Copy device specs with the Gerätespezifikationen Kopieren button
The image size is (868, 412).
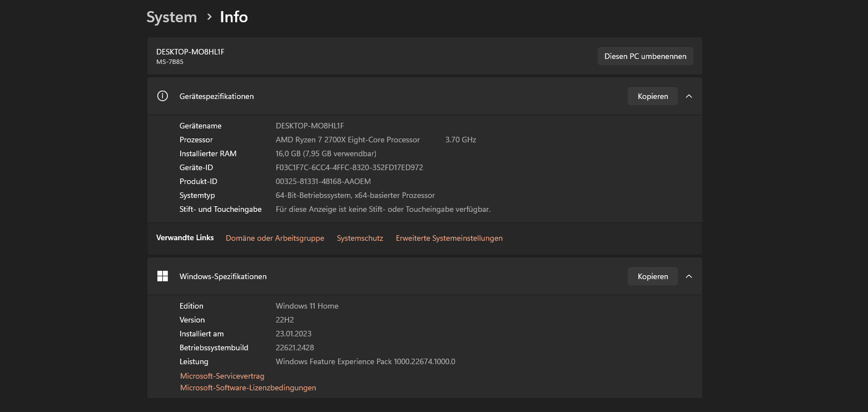[652, 96]
